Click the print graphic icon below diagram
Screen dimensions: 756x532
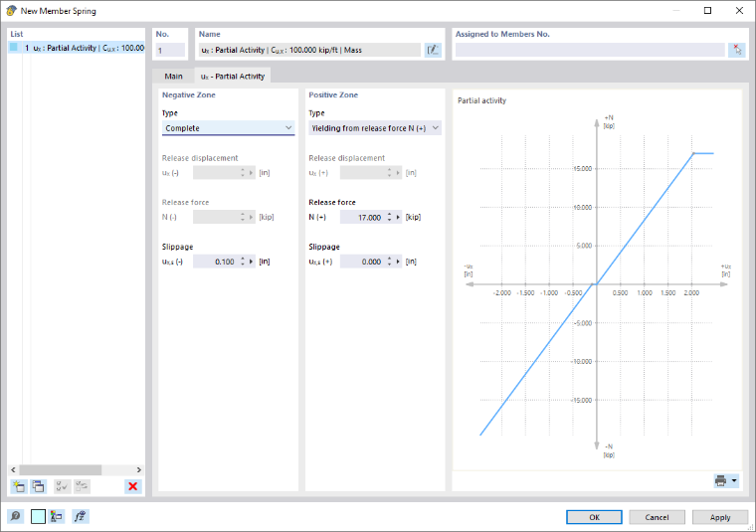721,480
